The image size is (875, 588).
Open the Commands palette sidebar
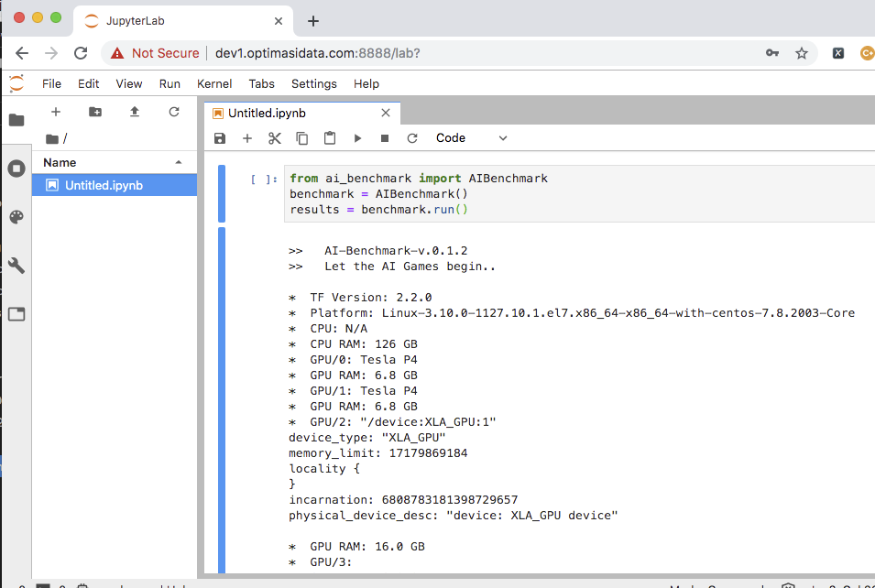(16, 217)
